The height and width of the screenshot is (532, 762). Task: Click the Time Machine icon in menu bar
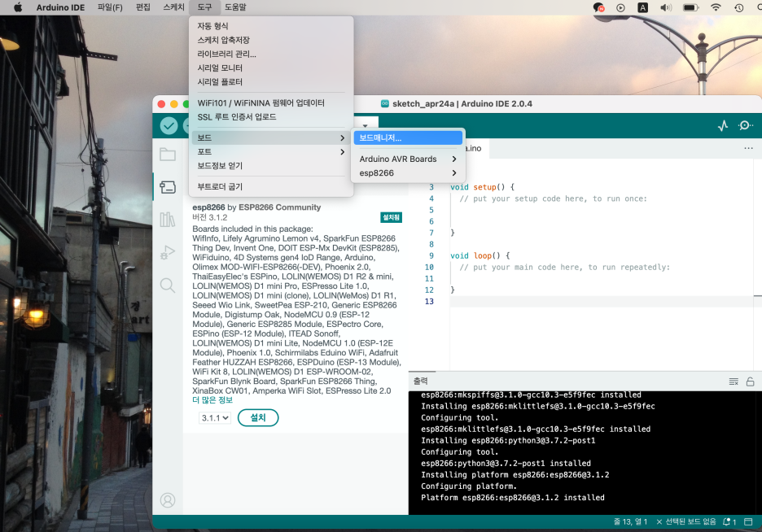(739, 7)
